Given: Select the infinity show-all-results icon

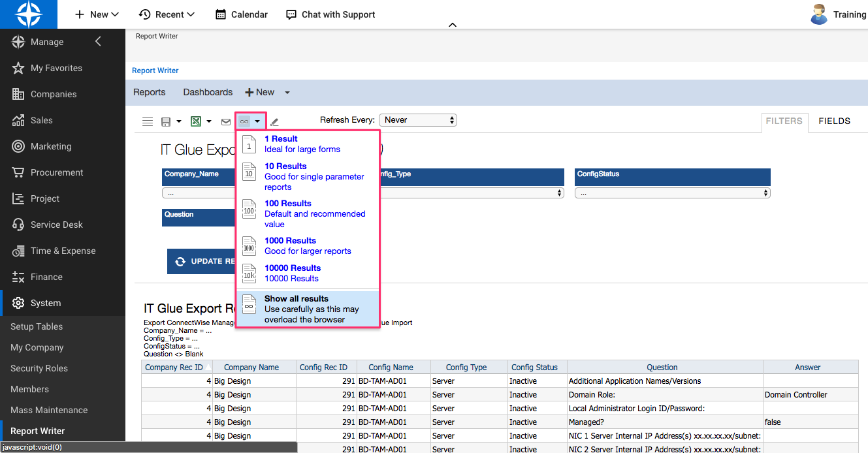Looking at the screenshot, I should click(244, 121).
